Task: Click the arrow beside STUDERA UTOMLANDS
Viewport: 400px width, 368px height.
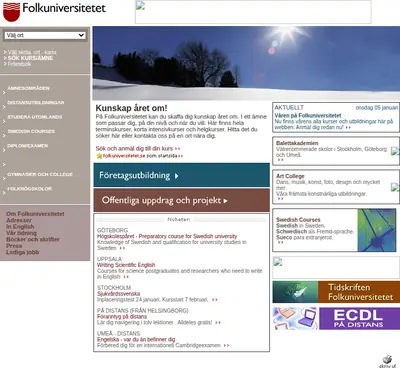Action: pyautogui.click(x=4, y=121)
